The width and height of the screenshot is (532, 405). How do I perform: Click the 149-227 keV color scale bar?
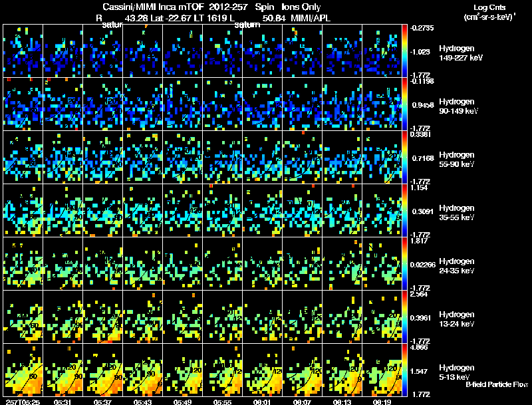click(404, 51)
